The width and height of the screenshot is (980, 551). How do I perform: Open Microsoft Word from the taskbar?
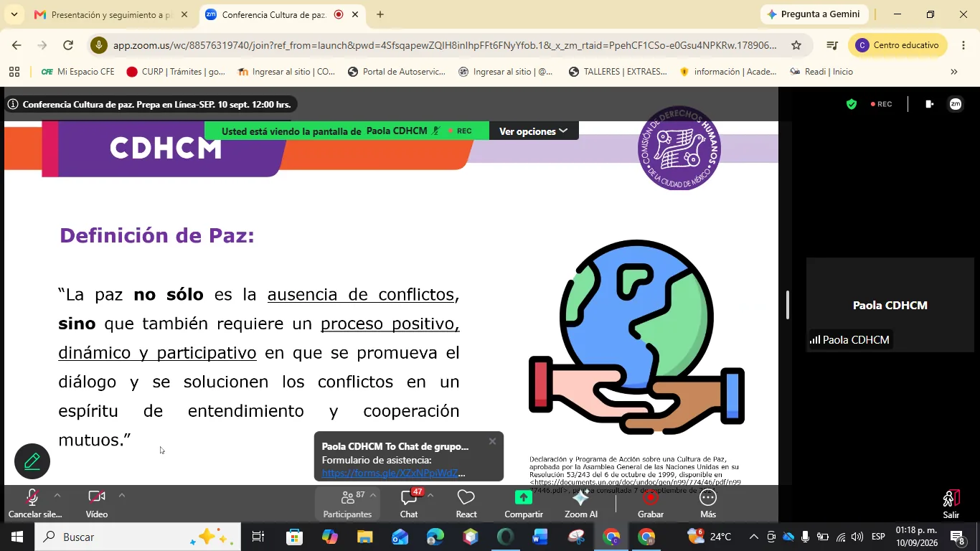coord(540,537)
